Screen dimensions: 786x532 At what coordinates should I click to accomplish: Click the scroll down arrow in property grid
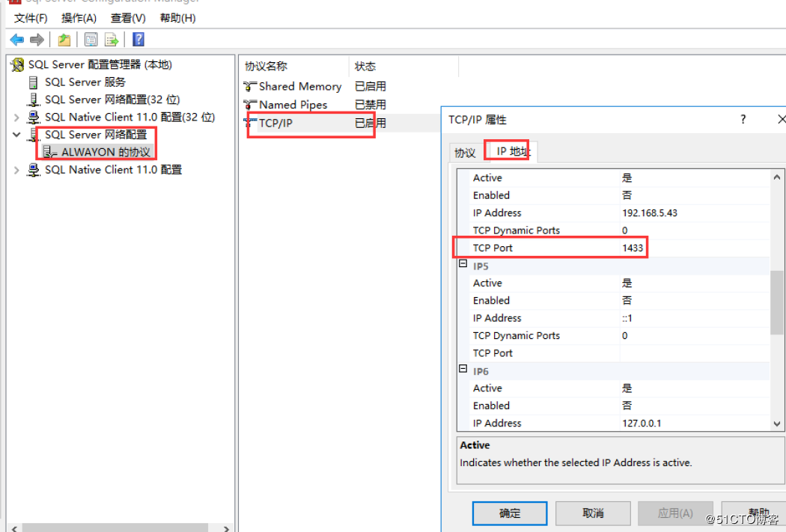point(776,424)
